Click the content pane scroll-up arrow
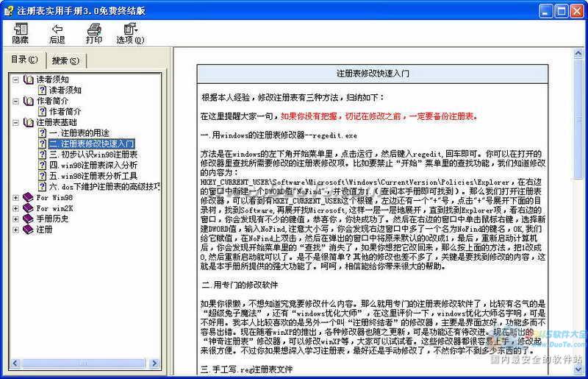Image resolution: width=588 pixels, height=379 pixels. click(578, 53)
